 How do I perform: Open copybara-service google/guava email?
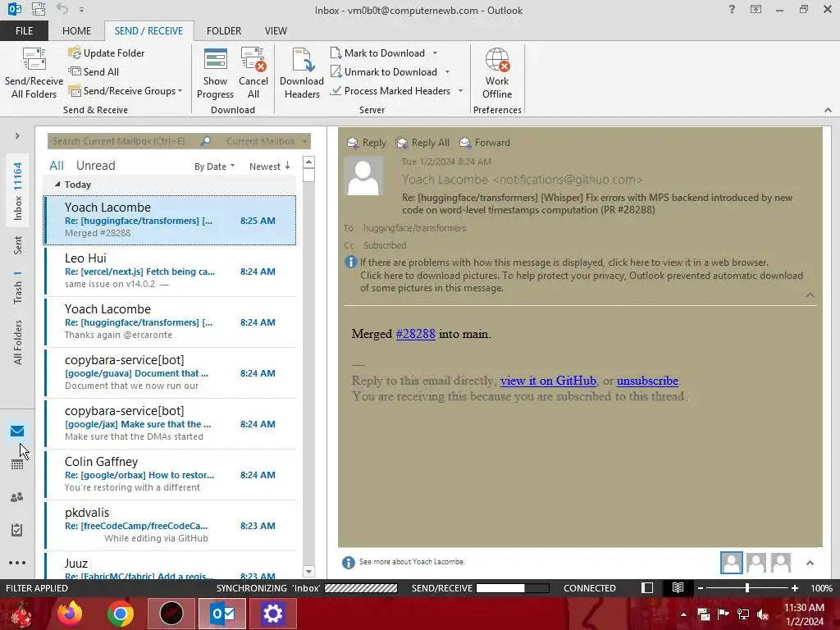tap(171, 373)
